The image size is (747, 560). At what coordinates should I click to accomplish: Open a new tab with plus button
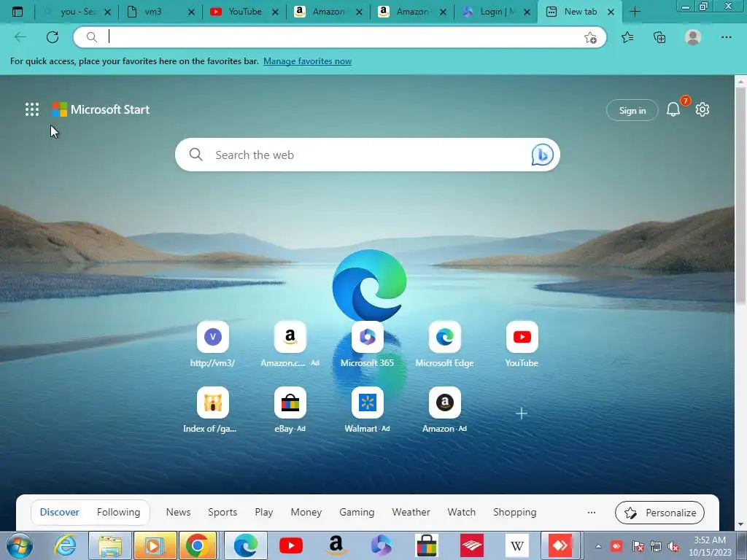635,12
